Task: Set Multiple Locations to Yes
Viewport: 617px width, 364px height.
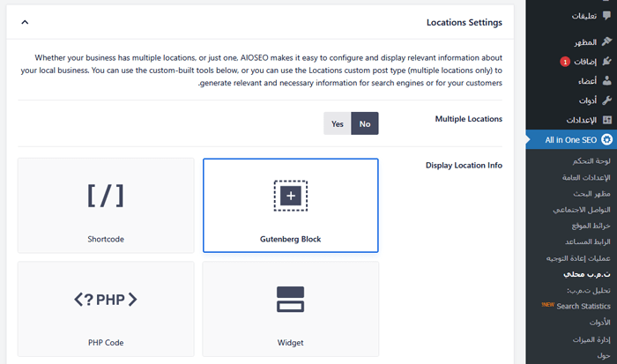Action: click(337, 124)
